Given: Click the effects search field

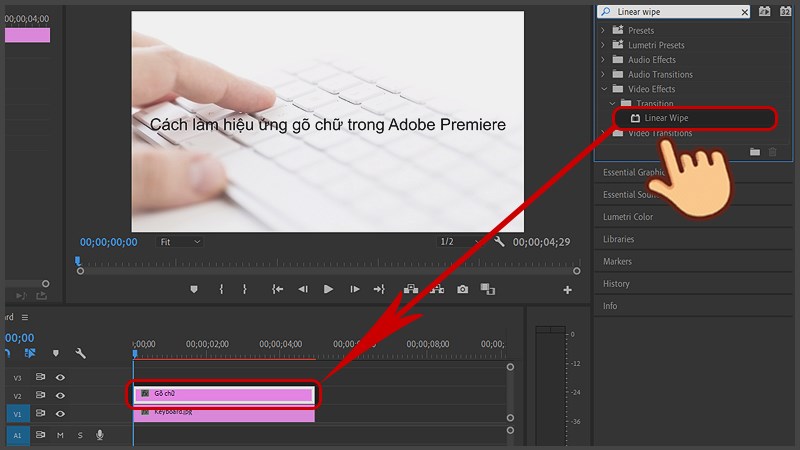Looking at the screenshot, I should (673, 12).
